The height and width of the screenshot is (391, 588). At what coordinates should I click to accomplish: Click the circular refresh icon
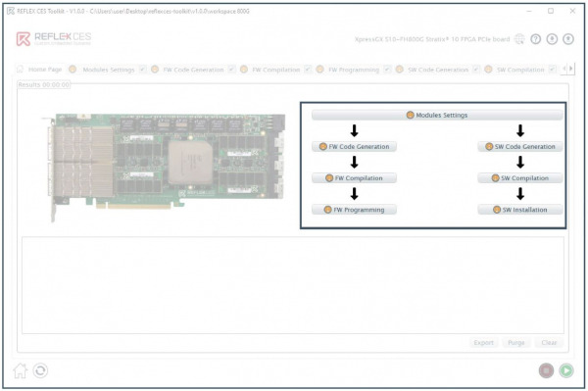pyautogui.click(x=40, y=370)
